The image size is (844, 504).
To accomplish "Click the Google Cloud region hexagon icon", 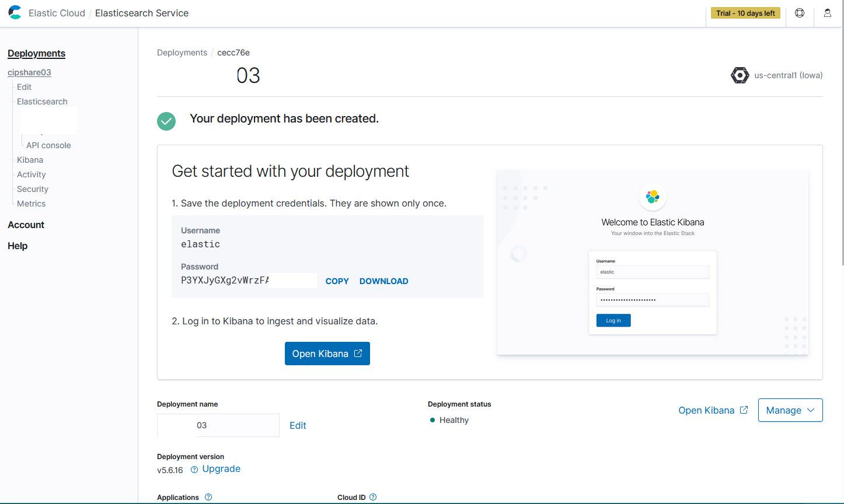I will [x=740, y=75].
